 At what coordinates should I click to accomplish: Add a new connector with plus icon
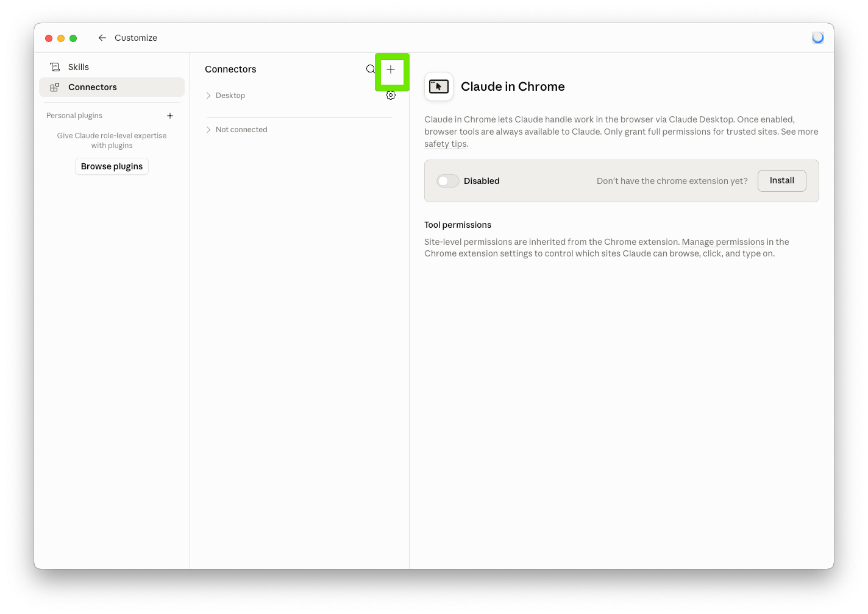tap(391, 69)
